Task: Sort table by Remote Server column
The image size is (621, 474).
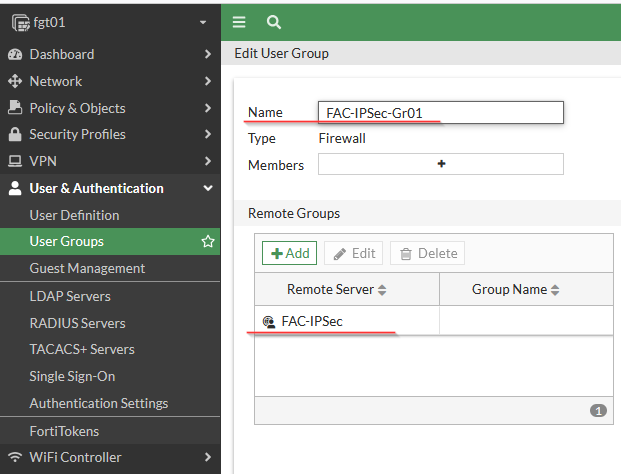Action: 345,290
